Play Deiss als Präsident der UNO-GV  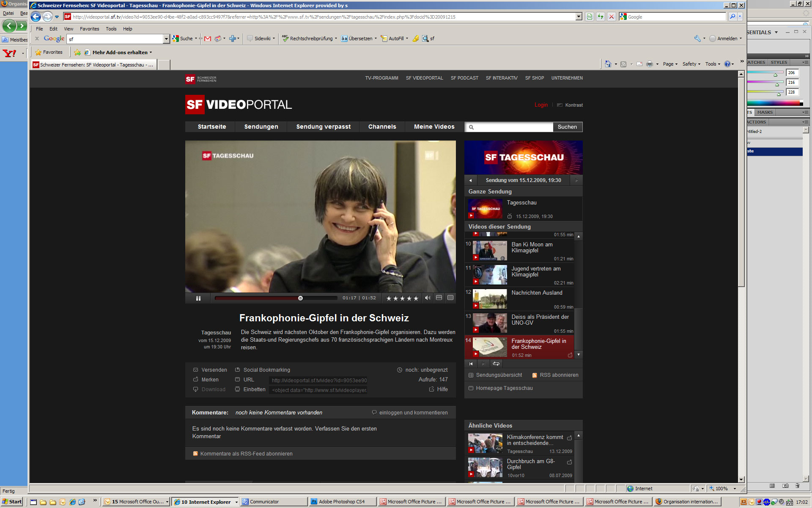click(x=490, y=323)
